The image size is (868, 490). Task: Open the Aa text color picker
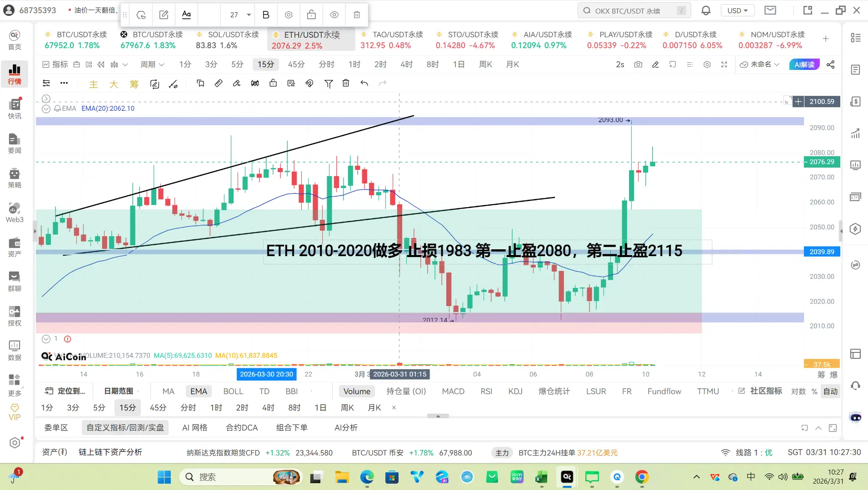tap(186, 15)
